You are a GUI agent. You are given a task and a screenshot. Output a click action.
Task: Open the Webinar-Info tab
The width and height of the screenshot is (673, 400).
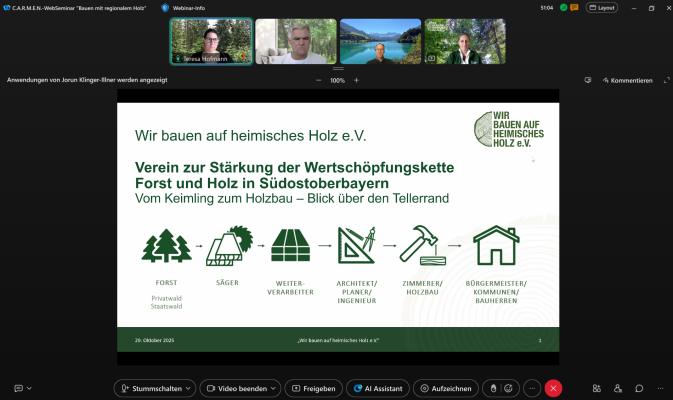point(183,8)
